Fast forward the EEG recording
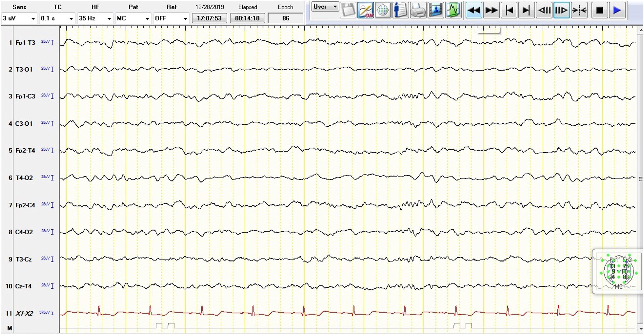 [x=491, y=10]
